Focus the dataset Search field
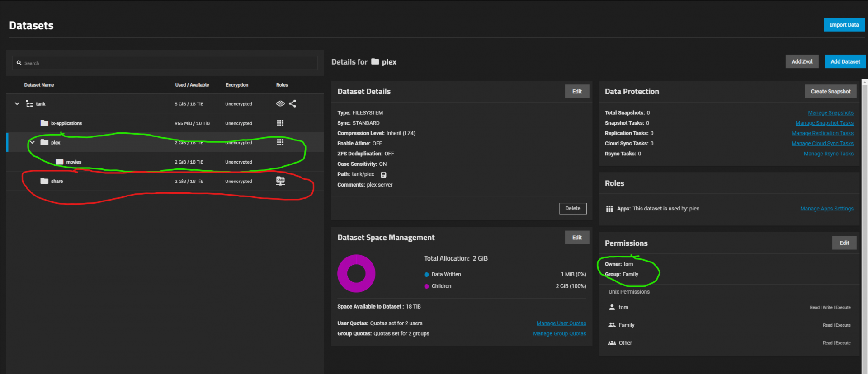The height and width of the screenshot is (374, 868). [x=167, y=63]
